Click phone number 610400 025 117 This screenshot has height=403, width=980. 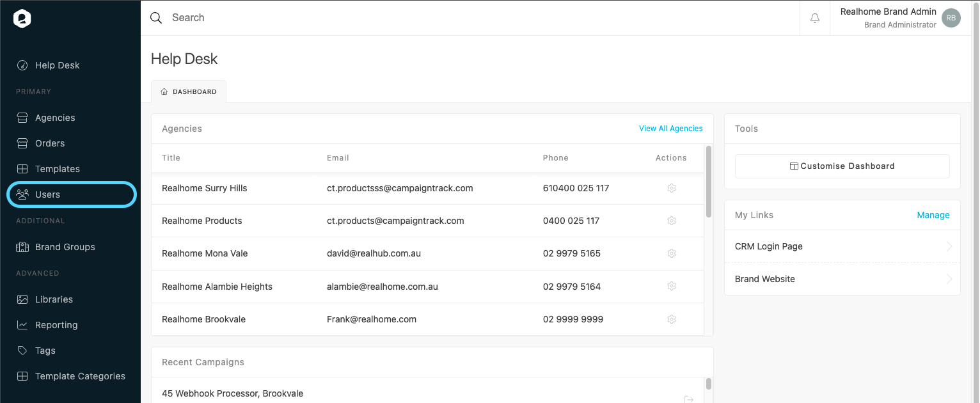coord(576,188)
